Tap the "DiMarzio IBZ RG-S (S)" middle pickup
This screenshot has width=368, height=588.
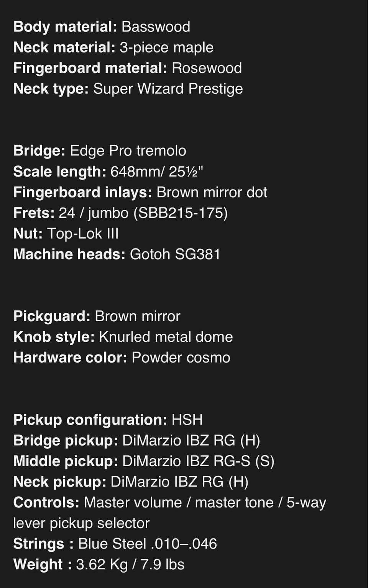coord(198,461)
